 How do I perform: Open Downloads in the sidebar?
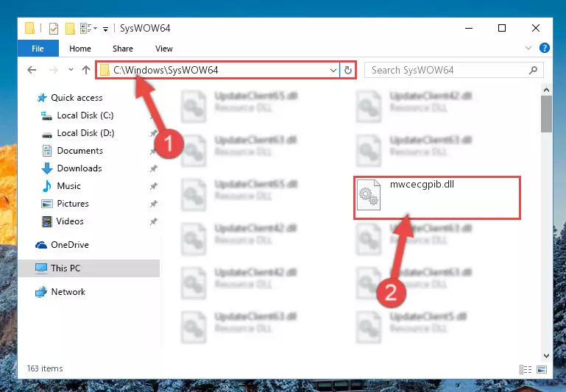click(79, 168)
